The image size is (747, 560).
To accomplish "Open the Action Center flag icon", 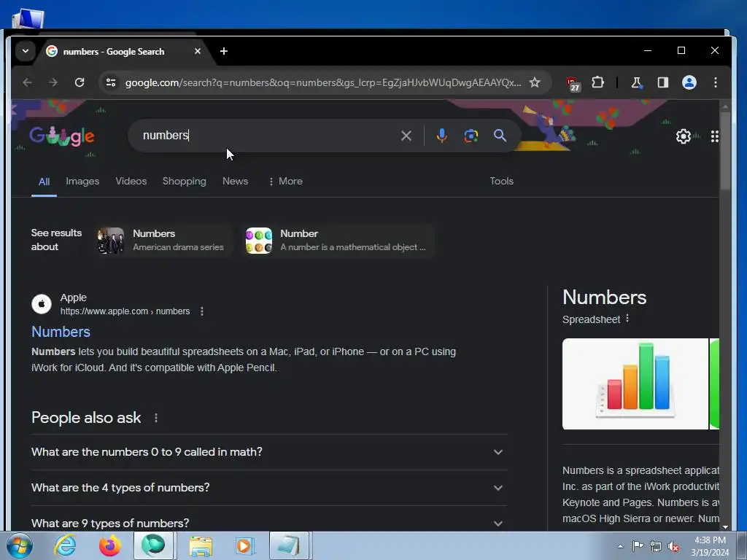I will pos(638,546).
